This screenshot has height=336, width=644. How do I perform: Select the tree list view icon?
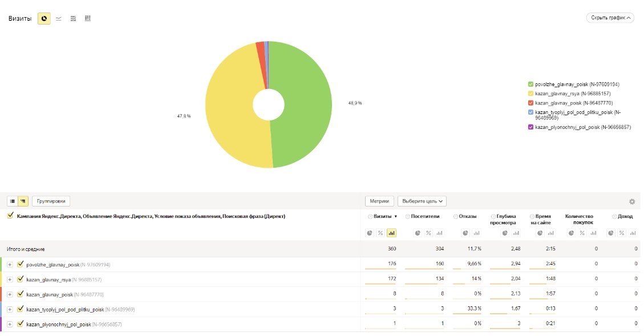(23, 201)
